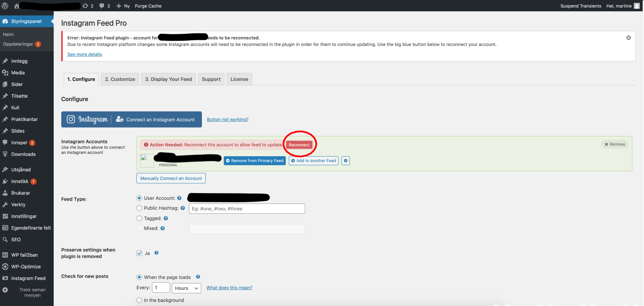Open What does this mean? link

point(229,288)
